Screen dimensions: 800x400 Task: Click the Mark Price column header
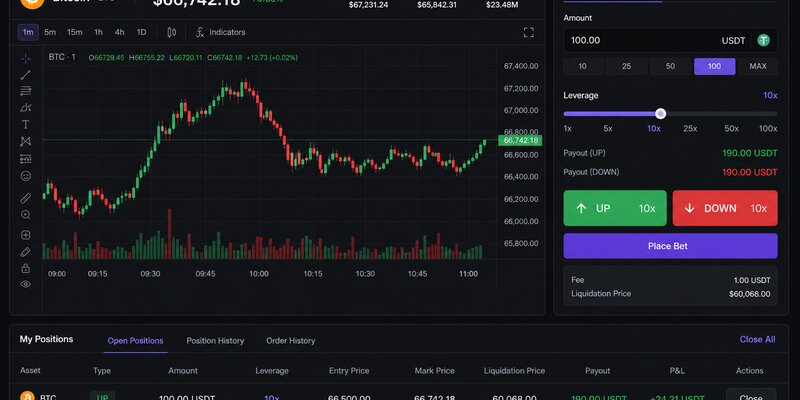(x=434, y=371)
